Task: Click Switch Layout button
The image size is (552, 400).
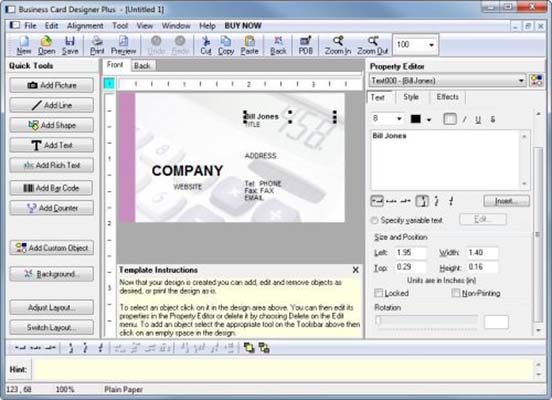Action: (x=52, y=327)
